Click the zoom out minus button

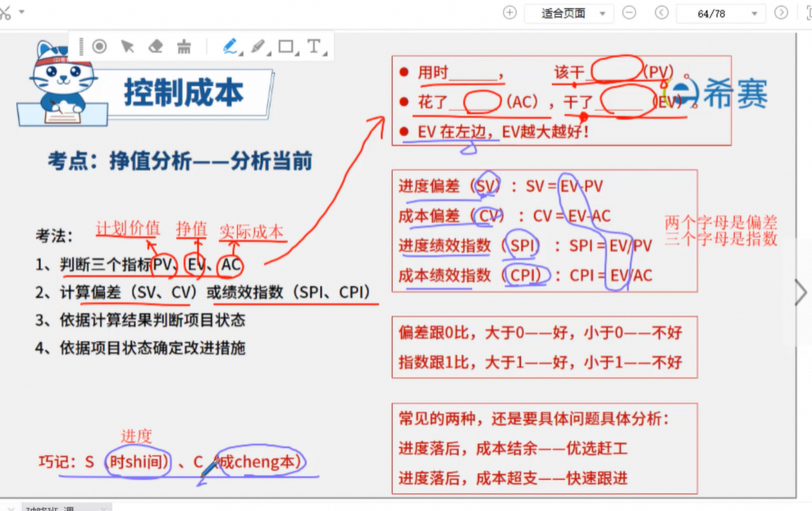tap(629, 12)
